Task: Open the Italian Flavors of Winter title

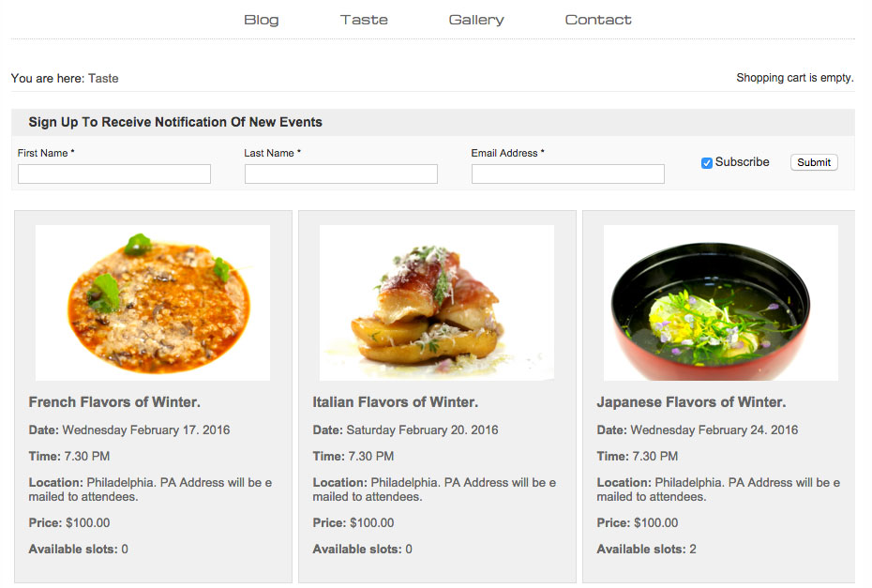Action: coord(396,402)
